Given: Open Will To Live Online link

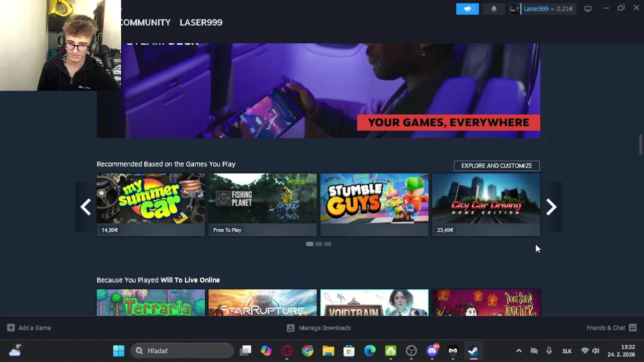Looking at the screenshot, I should pos(190,280).
